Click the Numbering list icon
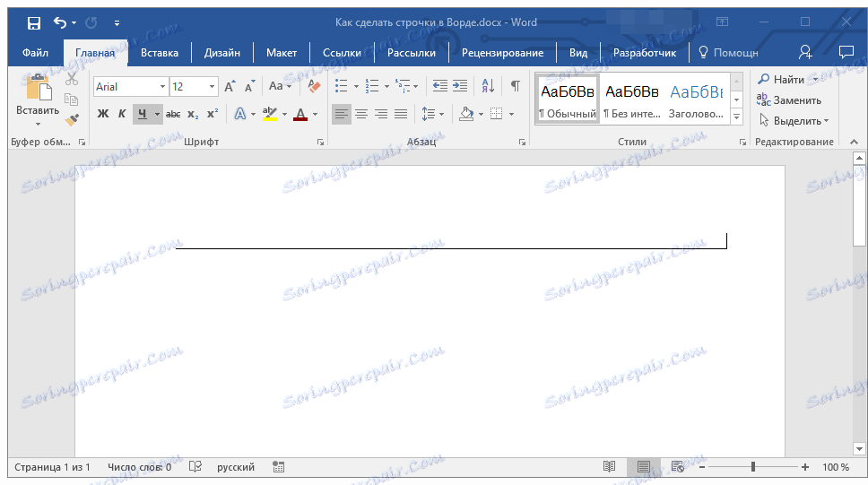 coord(372,86)
